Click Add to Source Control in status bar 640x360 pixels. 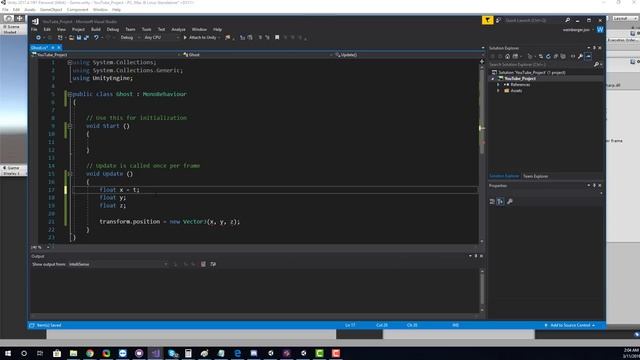click(570, 325)
